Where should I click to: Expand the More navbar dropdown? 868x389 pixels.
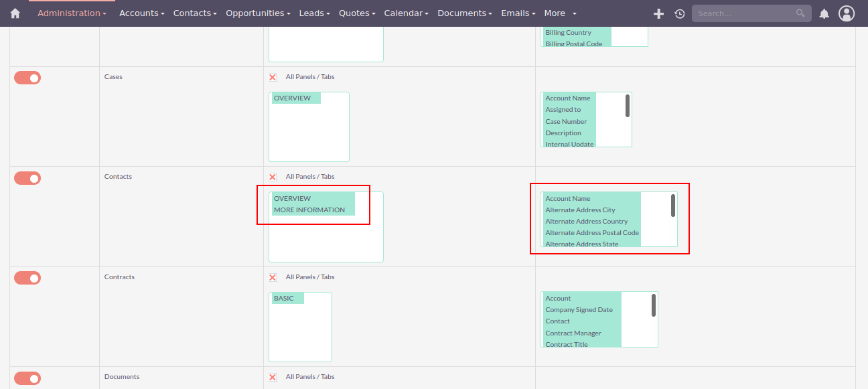tap(561, 13)
